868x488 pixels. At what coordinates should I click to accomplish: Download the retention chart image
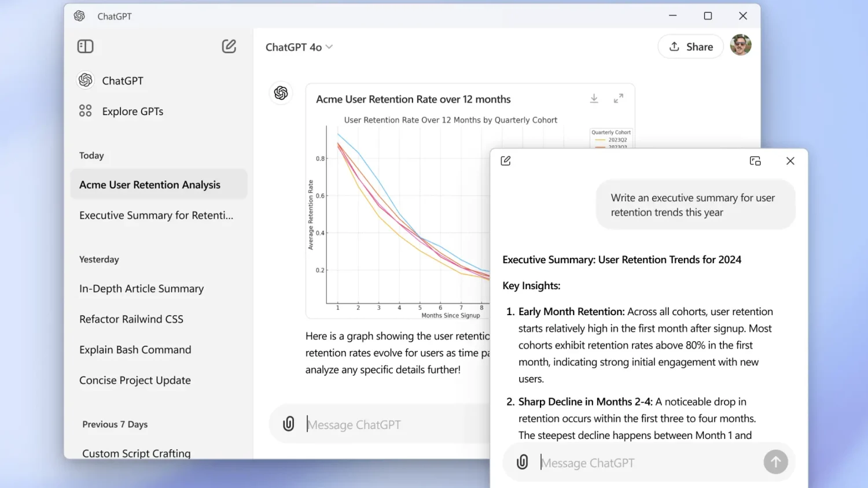point(594,99)
